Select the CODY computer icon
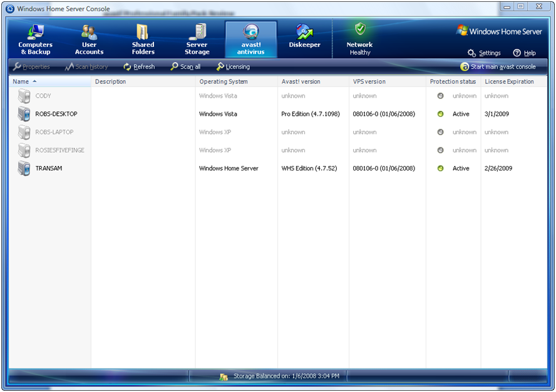Image resolution: width=556 pixels, height=392 pixels. [x=24, y=96]
